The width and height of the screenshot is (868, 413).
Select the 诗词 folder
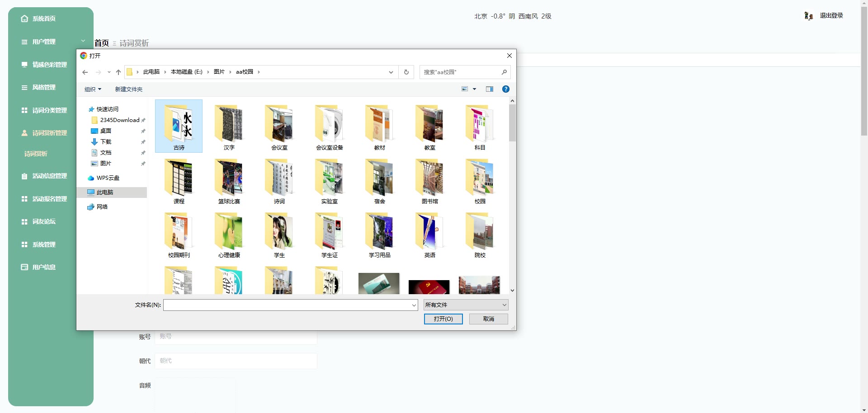(x=279, y=180)
